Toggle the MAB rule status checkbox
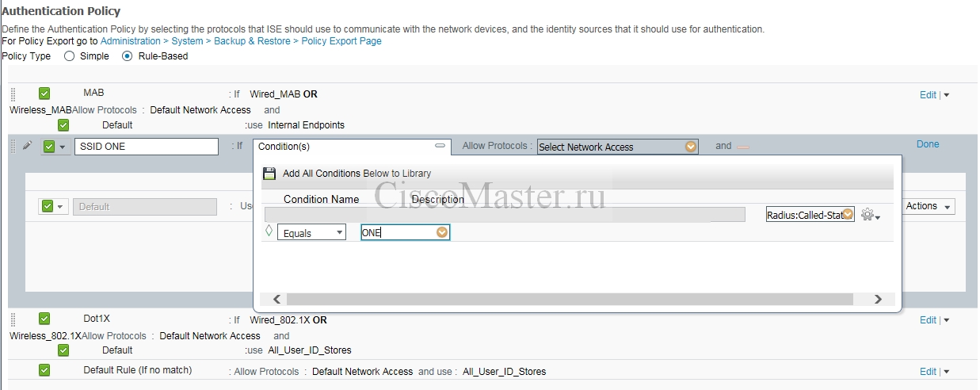980x390 pixels. tap(44, 93)
